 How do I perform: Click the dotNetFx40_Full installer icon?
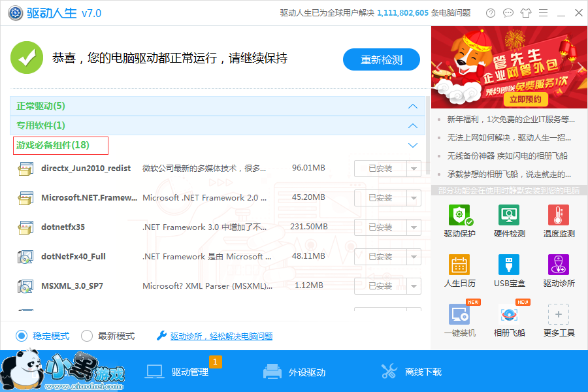pos(25,257)
